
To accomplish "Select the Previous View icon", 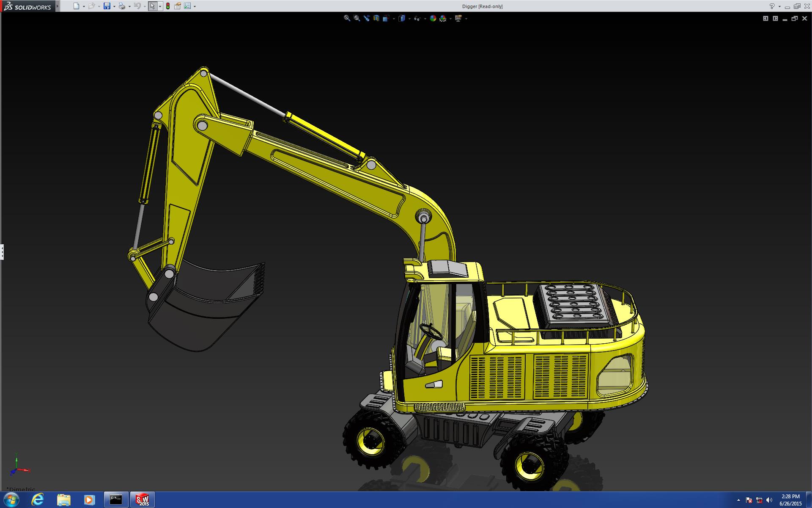I will pos(366,18).
